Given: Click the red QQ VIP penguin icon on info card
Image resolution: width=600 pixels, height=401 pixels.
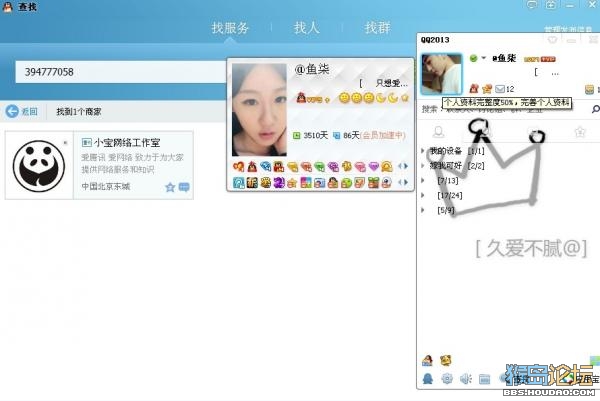Looking at the screenshot, I should (302, 98).
